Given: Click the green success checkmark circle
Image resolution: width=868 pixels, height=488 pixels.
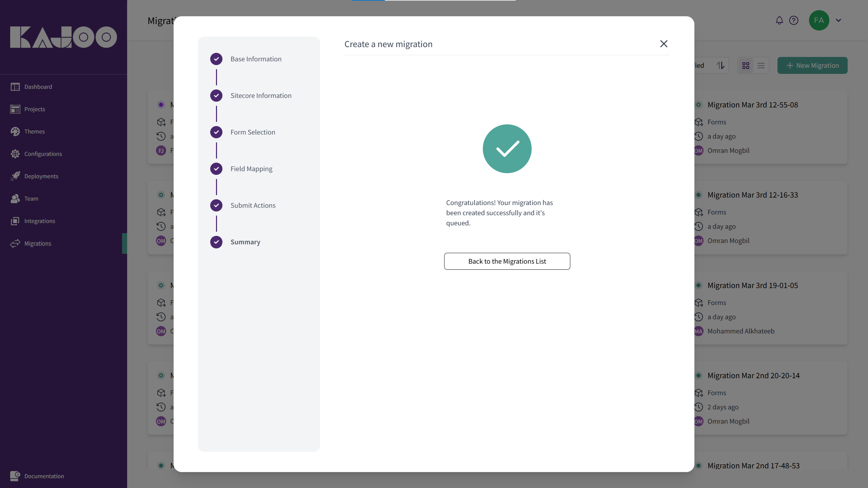Looking at the screenshot, I should 507,149.
